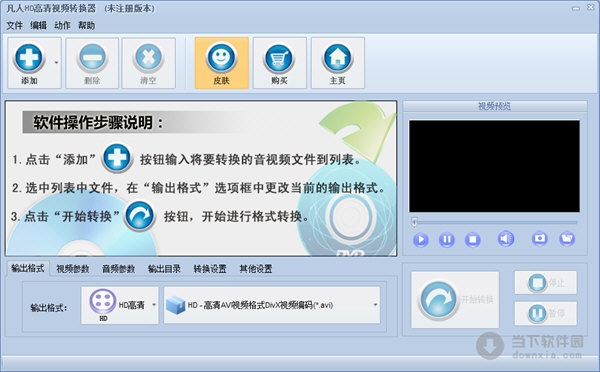Open the 帮助 menu
The height and width of the screenshot is (372, 600).
(86, 26)
